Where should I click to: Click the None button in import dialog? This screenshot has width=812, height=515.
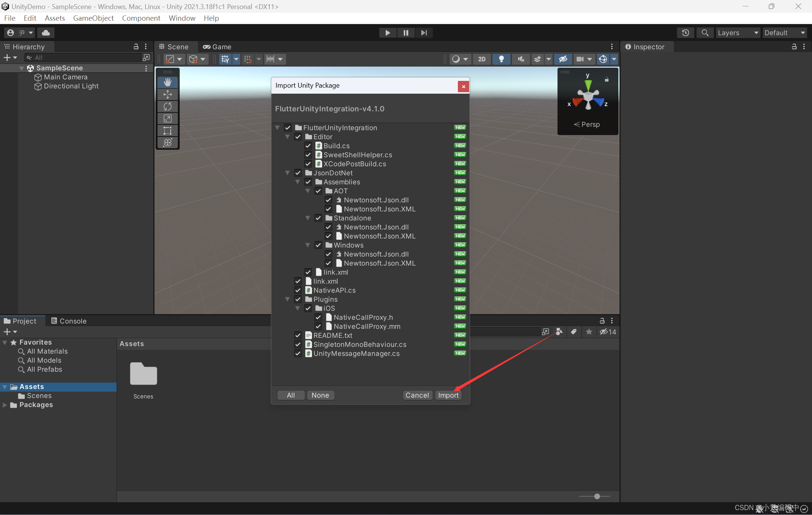click(x=320, y=395)
